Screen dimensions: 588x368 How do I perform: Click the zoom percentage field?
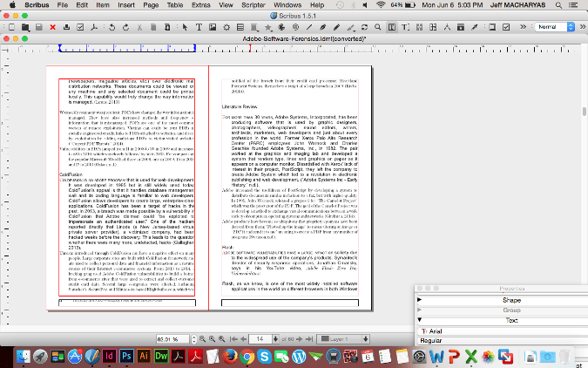pyautogui.click(x=172, y=337)
